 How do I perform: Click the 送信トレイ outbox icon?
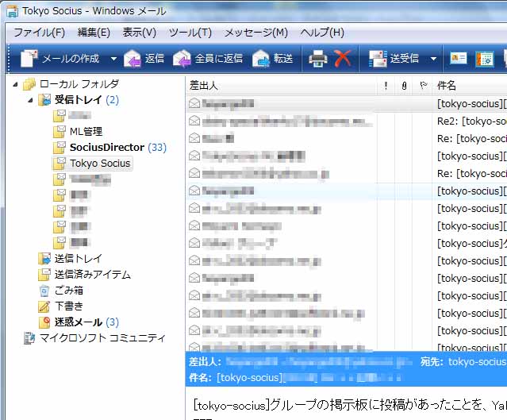pos(44,258)
